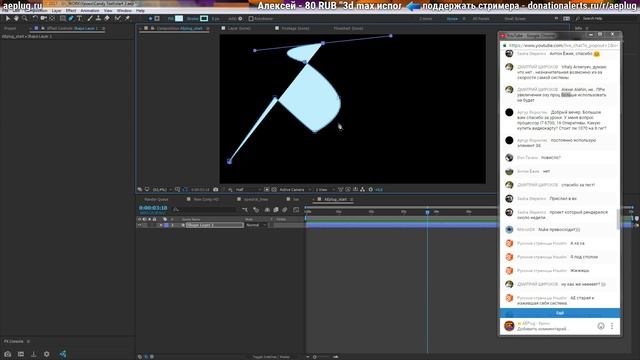The image size is (640, 360).
Task: Toggle visibility eye of Shape Layer 1
Action: click(139, 225)
